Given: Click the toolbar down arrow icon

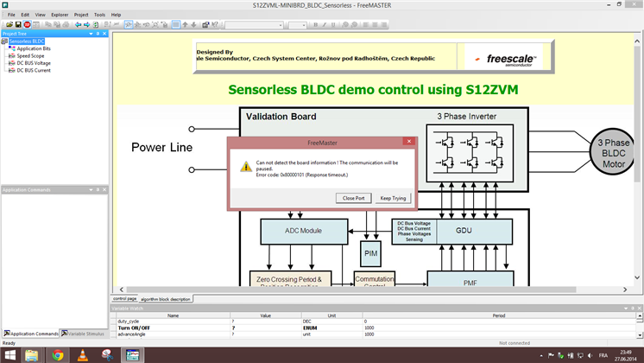Looking at the screenshot, I should click(x=193, y=25).
